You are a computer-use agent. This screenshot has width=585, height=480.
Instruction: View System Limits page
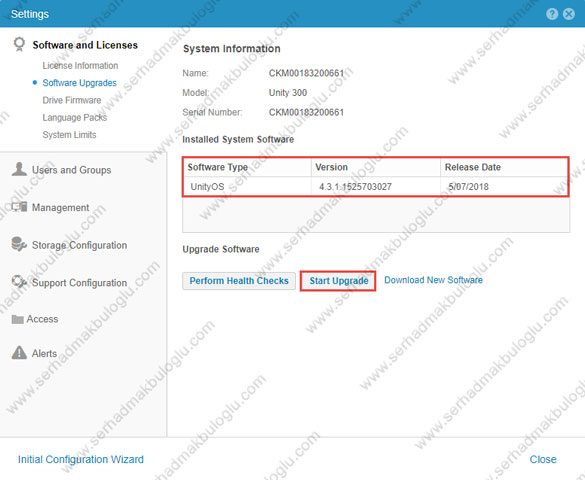click(x=69, y=135)
